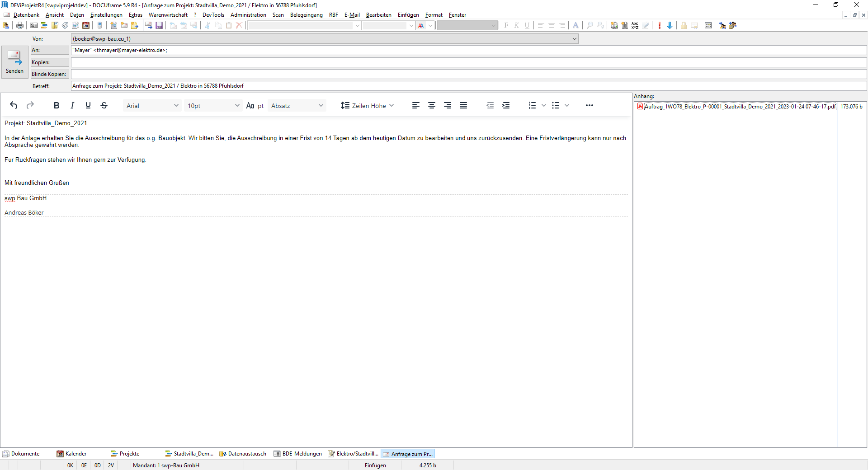Image resolution: width=868 pixels, height=470 pixels.
Task: Click the printer icon in the toolbar
Action: [20, 25]
